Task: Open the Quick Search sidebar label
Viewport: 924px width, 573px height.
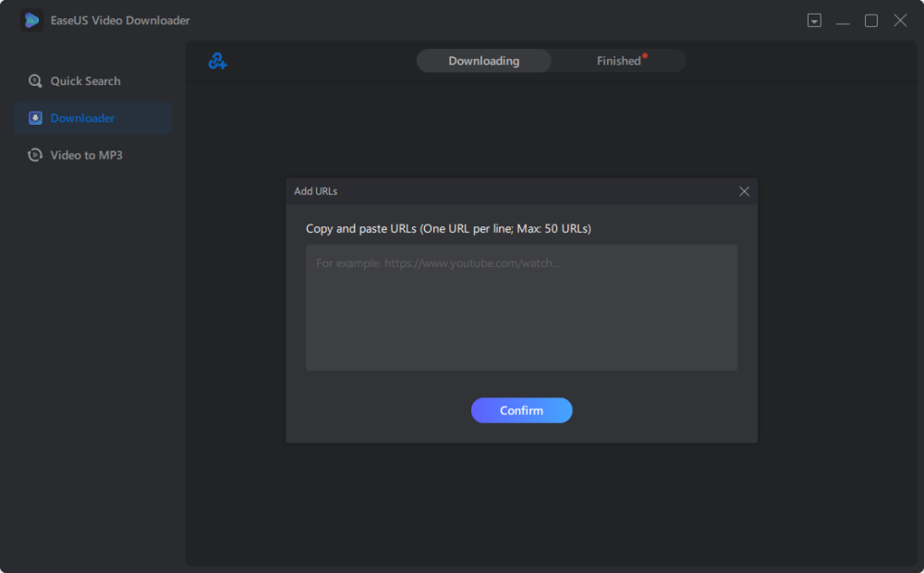Action: tap(85, 81)
